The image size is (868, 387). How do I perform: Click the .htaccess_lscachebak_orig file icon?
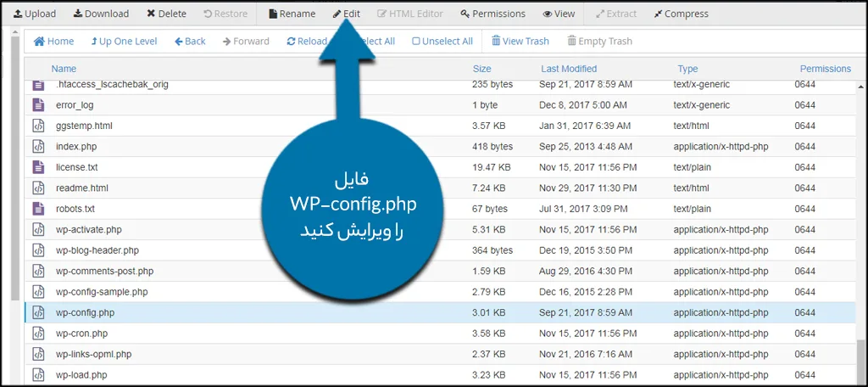[37, 85]
